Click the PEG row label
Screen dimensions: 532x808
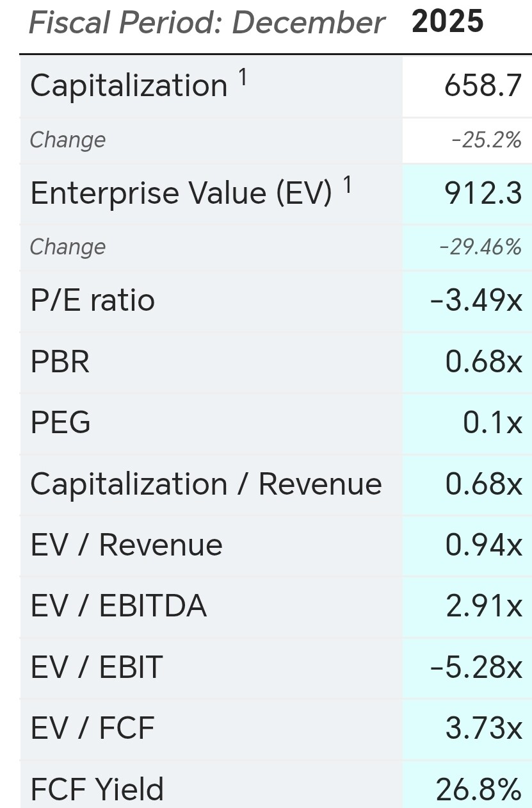click(x=60, y=422)
